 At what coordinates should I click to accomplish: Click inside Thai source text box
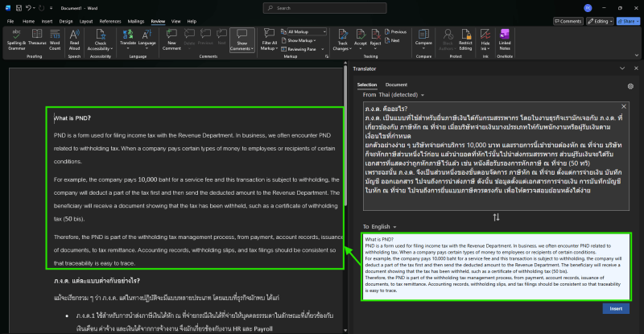(x=496, y=156)
